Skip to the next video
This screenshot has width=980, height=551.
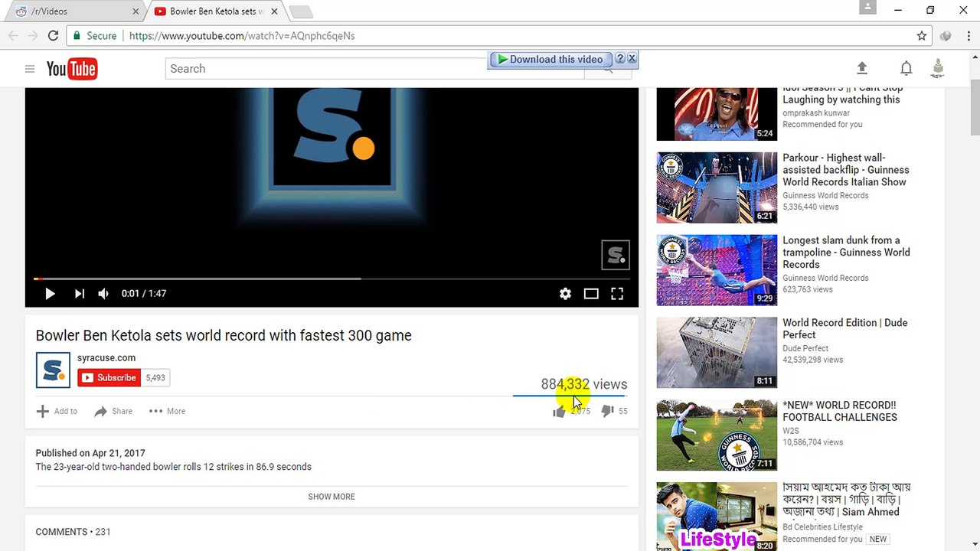coord(80,294)
